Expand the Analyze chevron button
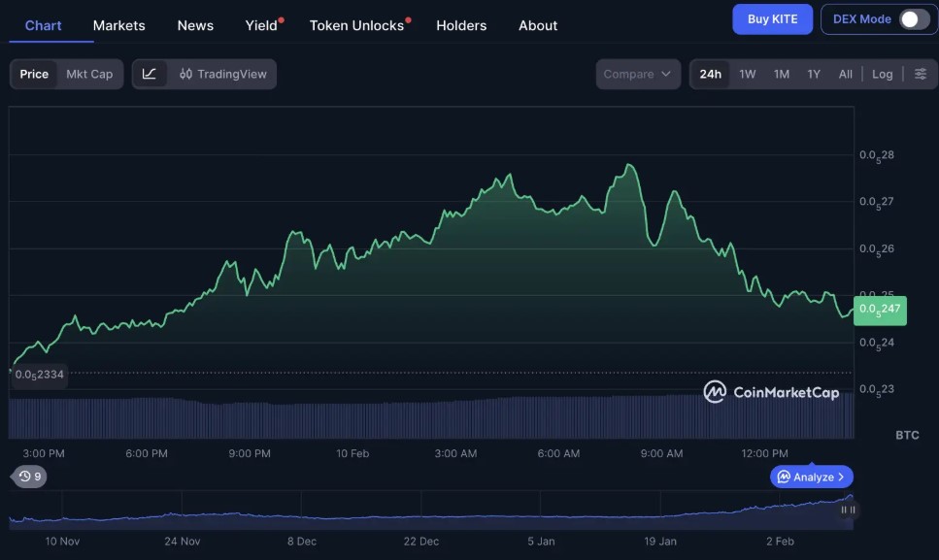This screenshot has height=560, width=939. (x=813, y=477)
